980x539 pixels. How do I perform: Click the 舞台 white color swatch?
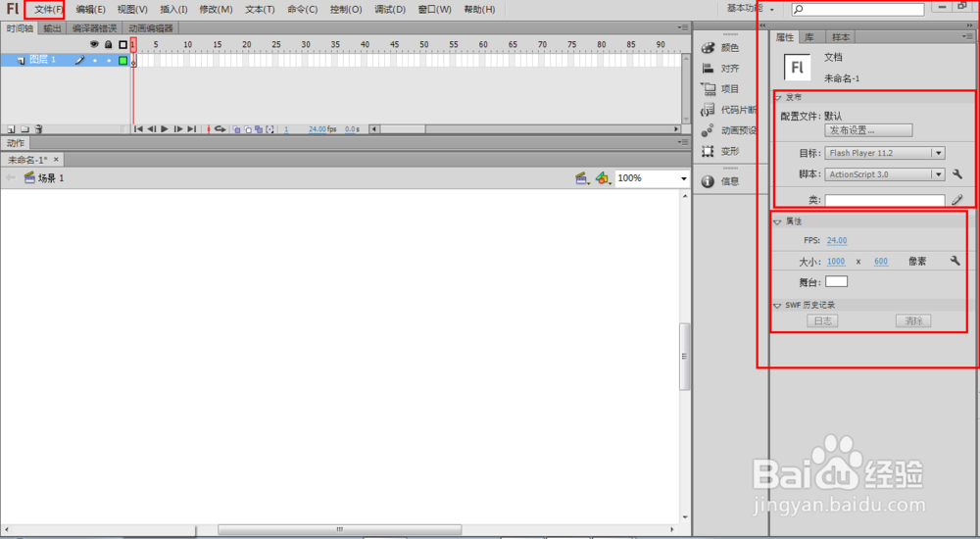click(x=836, y=282)
